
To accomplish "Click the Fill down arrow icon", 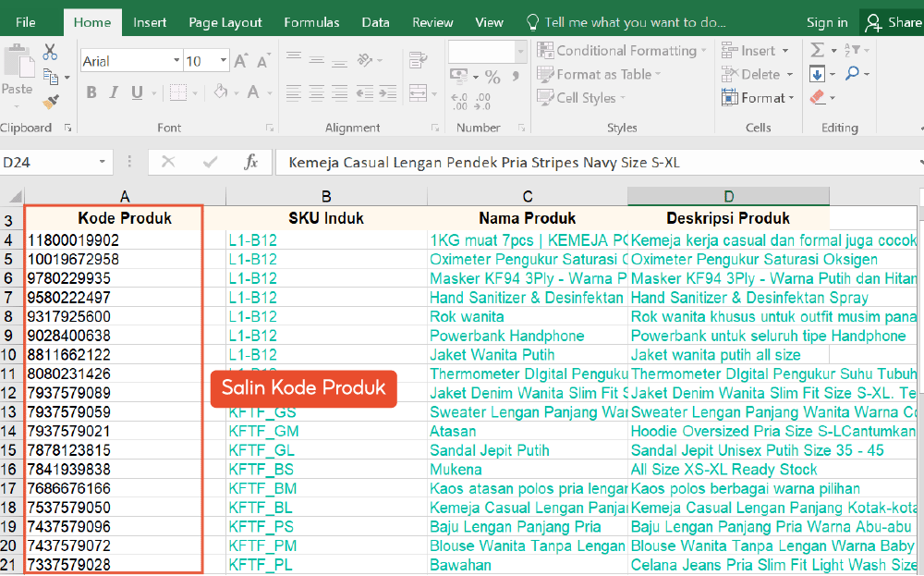I will pyautogui.click(x=817, y=74).
